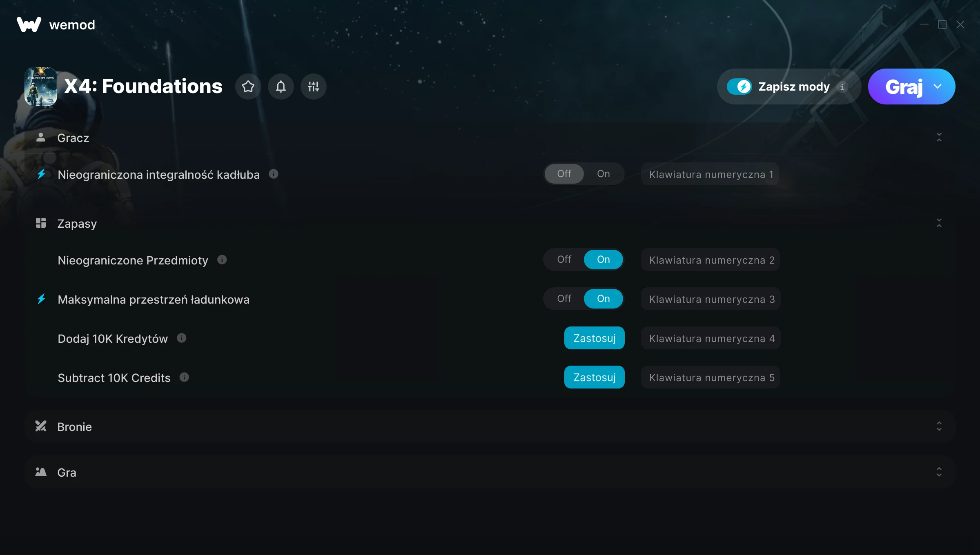This screenshot has height=555, width=980.
Task: Select the Maksymalna przestrzeń ładunkowa label
Action: pyautogui.click(x=154, y=299)
